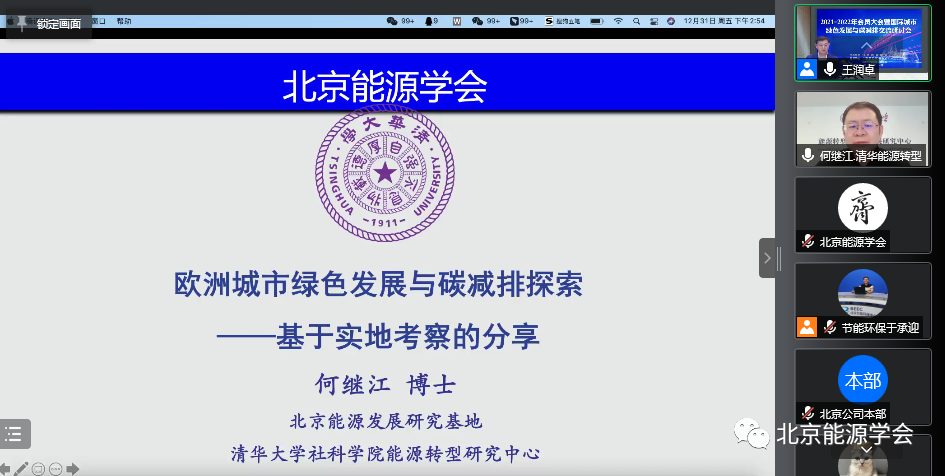Click presenter name 何继江 博士
The image size is (945, 476).
point(385,384)
